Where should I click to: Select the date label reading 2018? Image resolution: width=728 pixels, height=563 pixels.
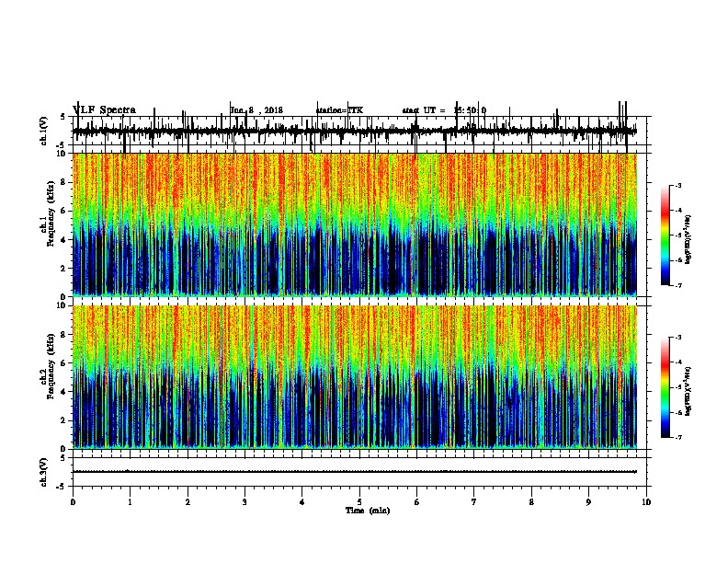tap(274, 110)
